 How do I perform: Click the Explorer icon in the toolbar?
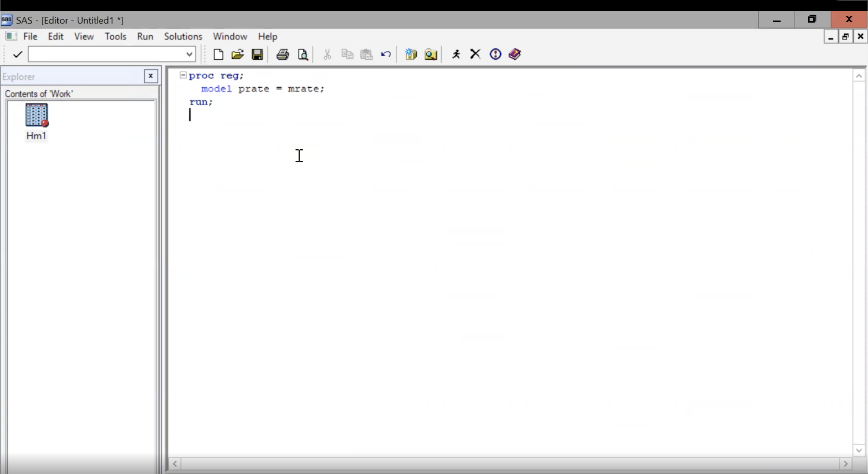pyautogui.click(x=431, y=54)
